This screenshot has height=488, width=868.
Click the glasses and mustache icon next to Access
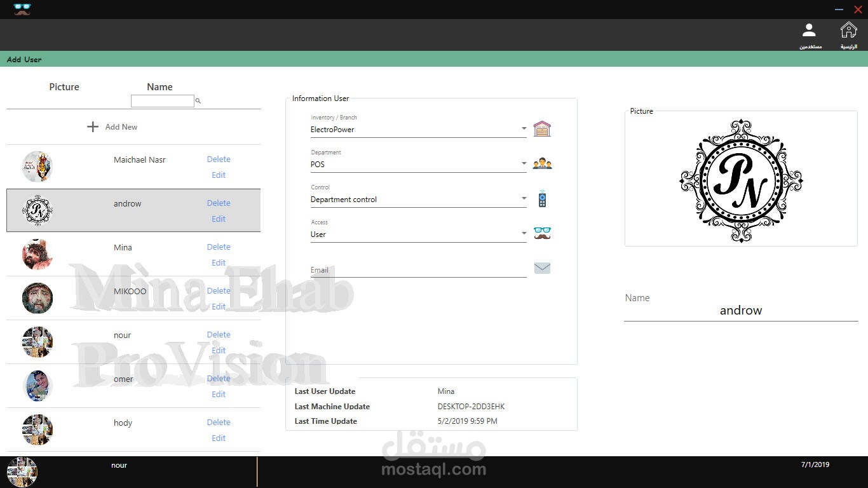click(542, 234)
